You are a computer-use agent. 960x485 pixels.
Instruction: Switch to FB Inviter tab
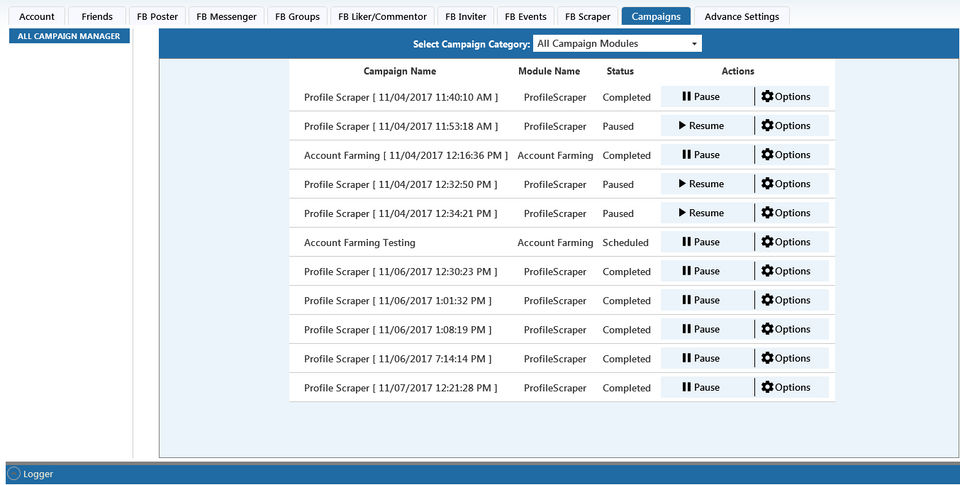[466, 17]
